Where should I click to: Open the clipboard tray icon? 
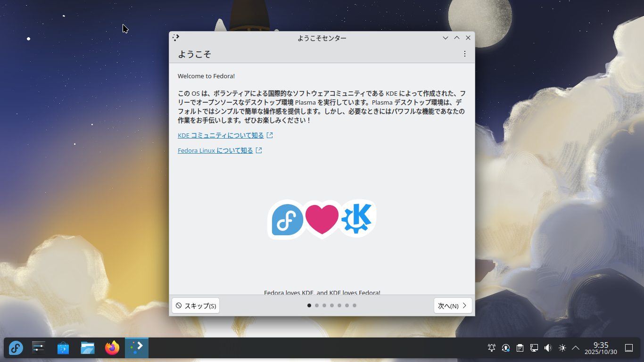(x=520, y=348)
